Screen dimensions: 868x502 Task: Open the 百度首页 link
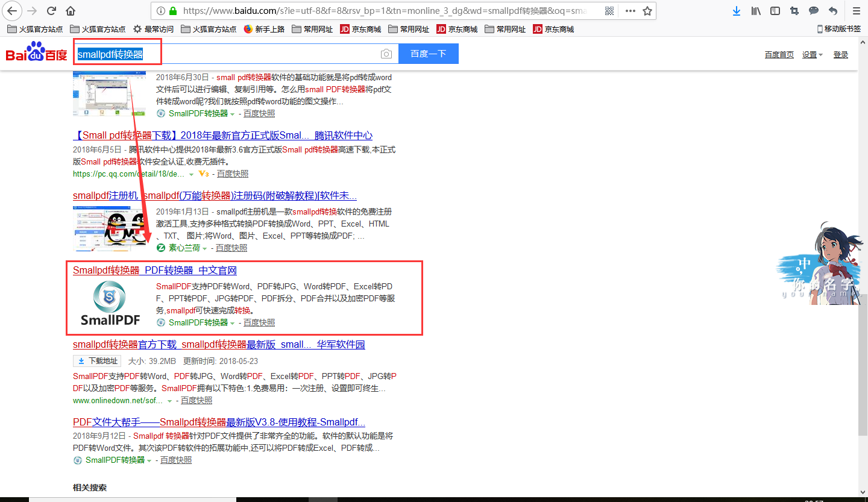[779, 55]
